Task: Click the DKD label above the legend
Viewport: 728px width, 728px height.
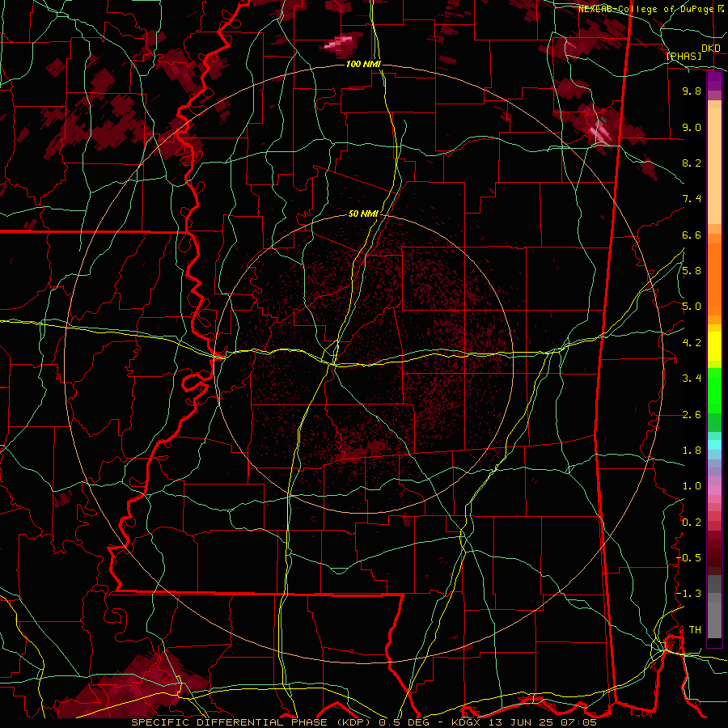Action: coord(710,49)
